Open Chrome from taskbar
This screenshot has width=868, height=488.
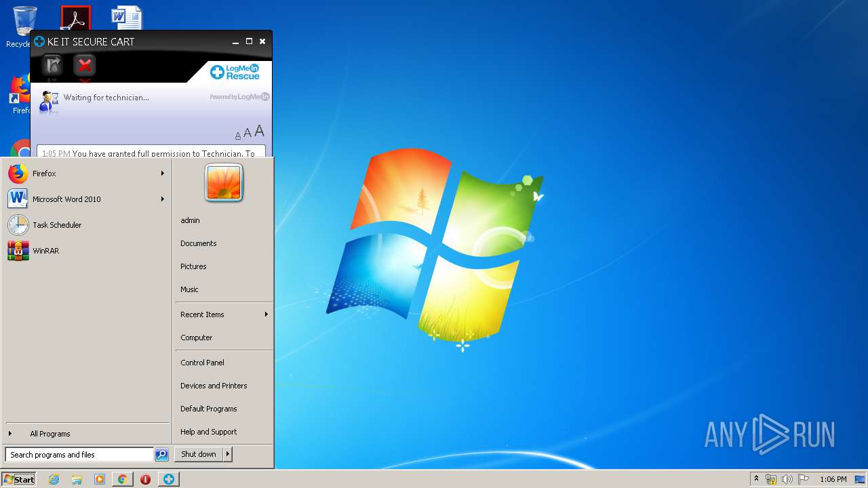(x=122, y=479)
